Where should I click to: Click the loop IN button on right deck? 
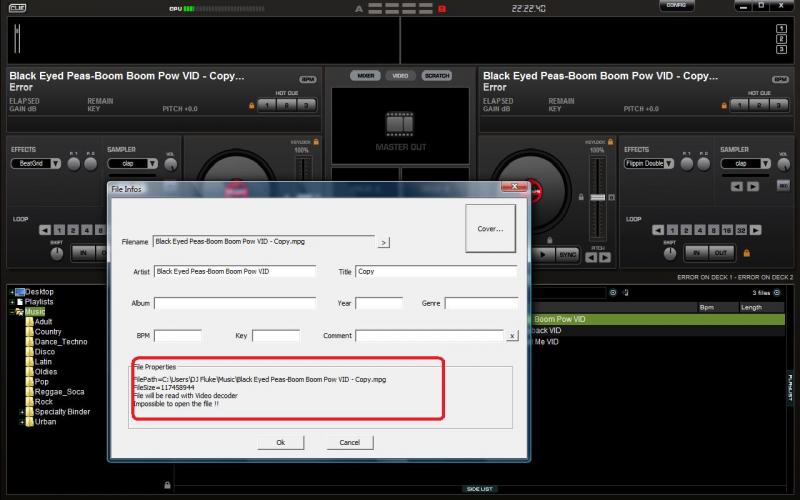(x=698, y=253)
